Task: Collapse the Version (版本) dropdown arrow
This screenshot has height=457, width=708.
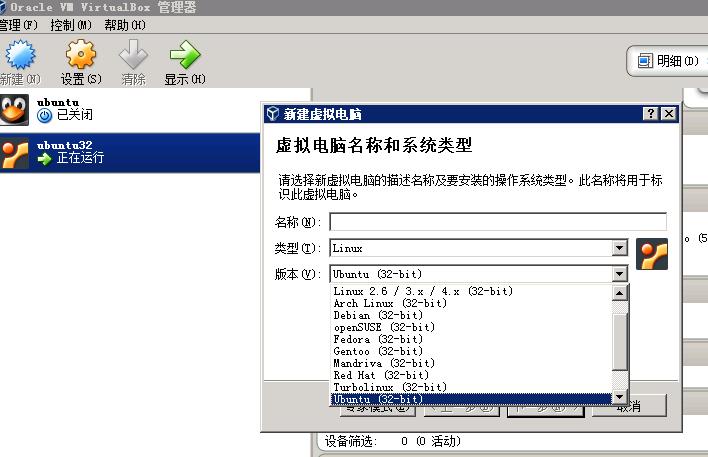Action: pyautogui.click(x=619, y=274)
